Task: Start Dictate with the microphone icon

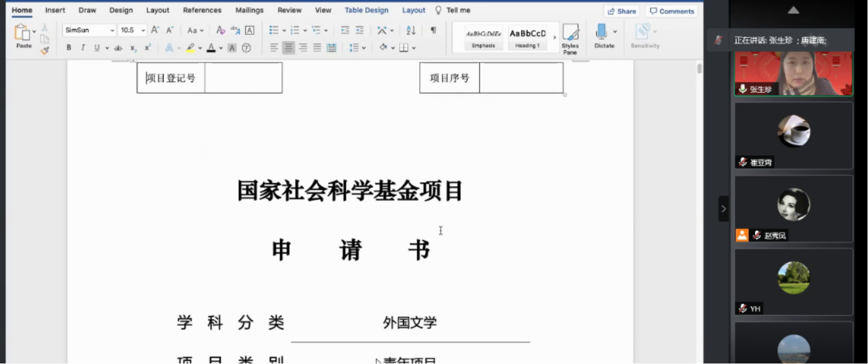Action: click(x=601, y=32)
